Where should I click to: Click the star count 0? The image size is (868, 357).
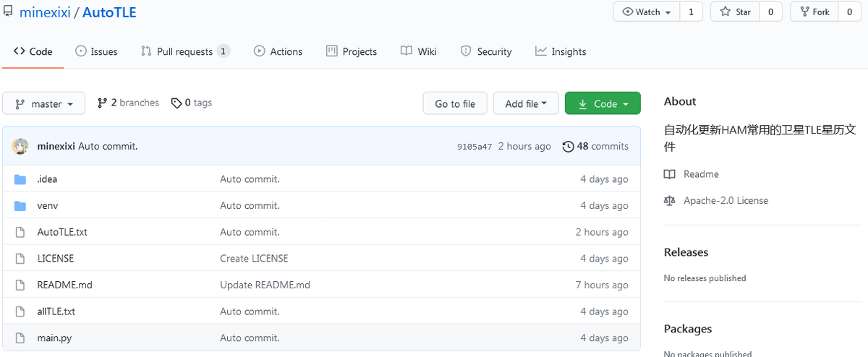click(770, 12)
